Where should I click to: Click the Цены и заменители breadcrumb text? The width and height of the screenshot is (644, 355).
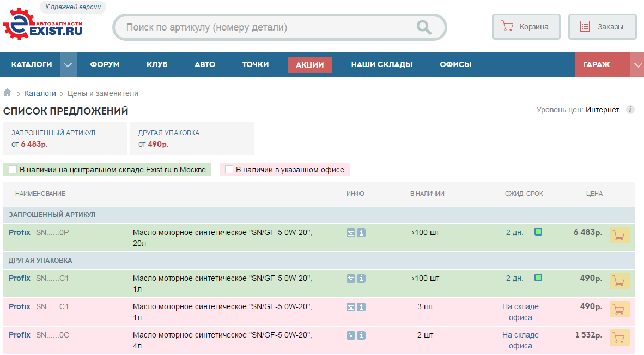tap(102, 93)
